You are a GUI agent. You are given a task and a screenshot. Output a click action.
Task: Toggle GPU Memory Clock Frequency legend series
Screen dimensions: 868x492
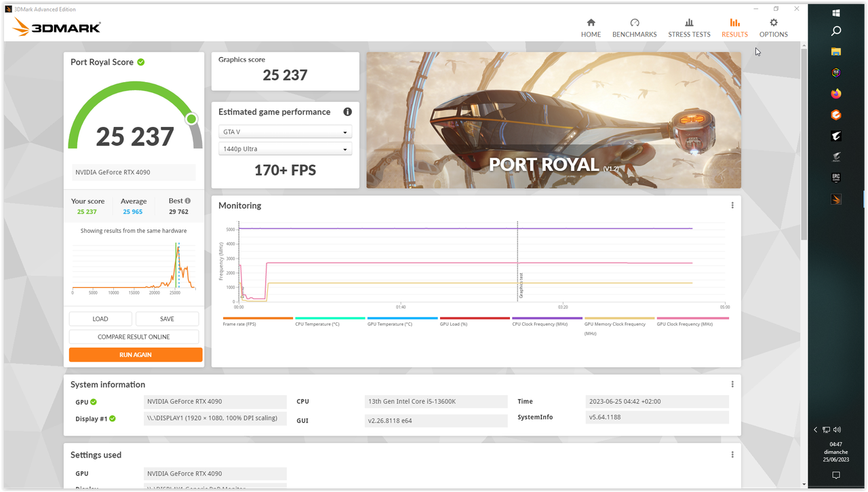[x=619, y=326]
